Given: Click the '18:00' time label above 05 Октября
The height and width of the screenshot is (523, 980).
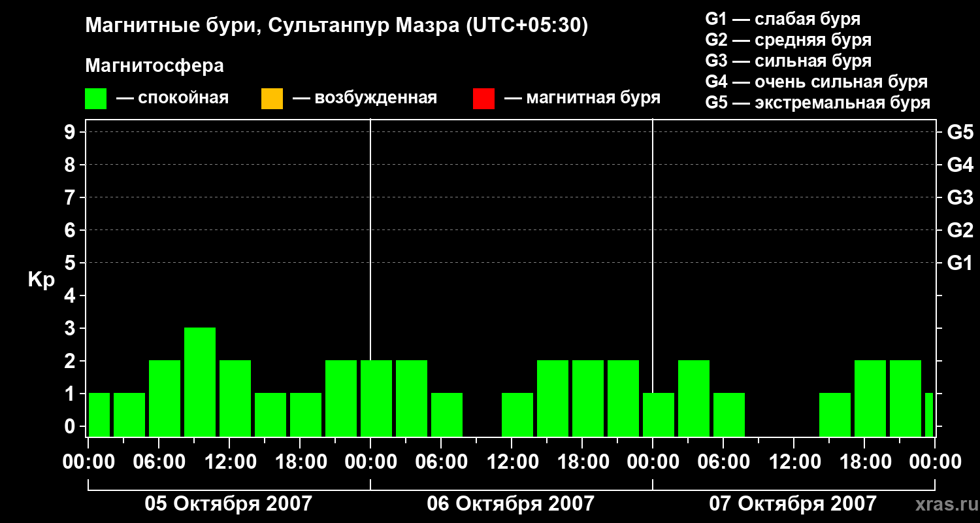Looking at the screenshot, I should pos(301,462).
